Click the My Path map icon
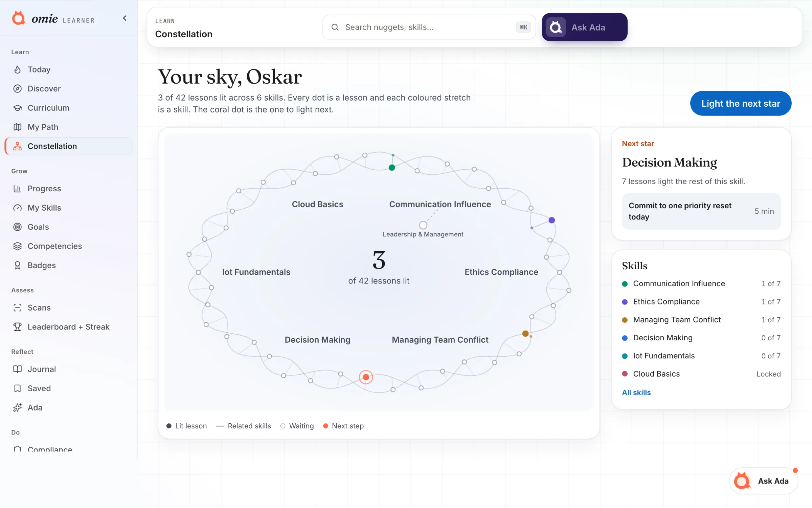This screenshot has width=812, height=508. tap(18, 127)
